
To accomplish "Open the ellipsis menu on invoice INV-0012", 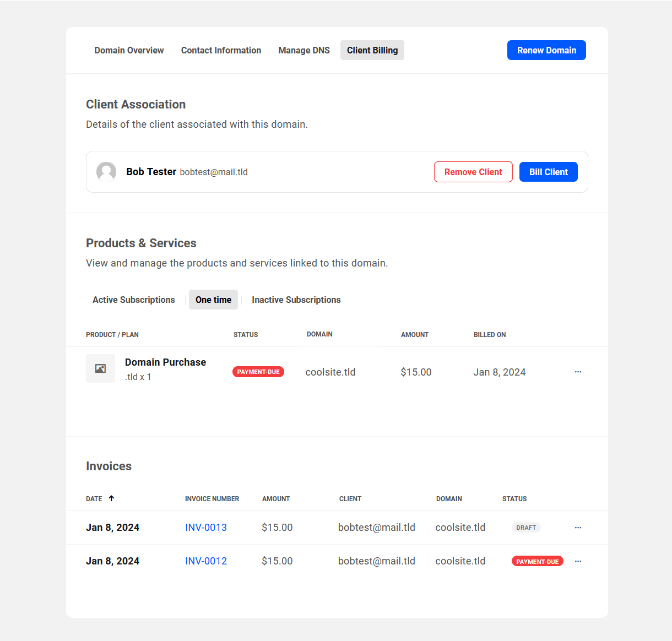I will [578, 561].
